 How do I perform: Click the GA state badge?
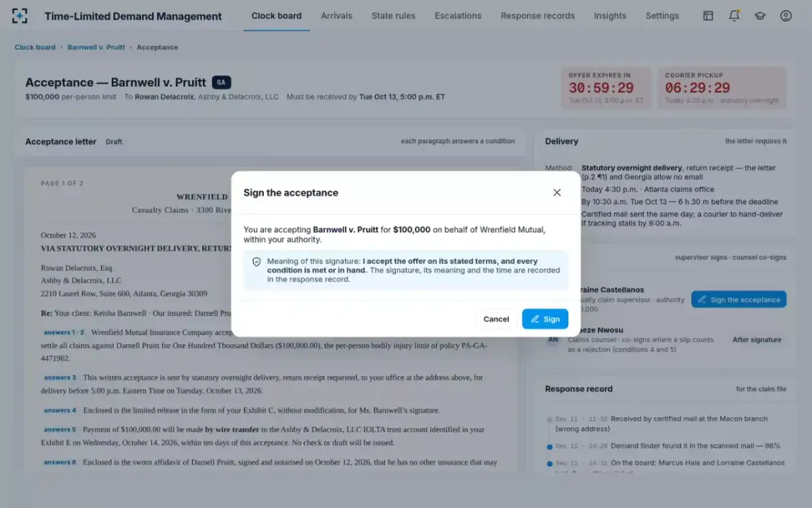221,83
